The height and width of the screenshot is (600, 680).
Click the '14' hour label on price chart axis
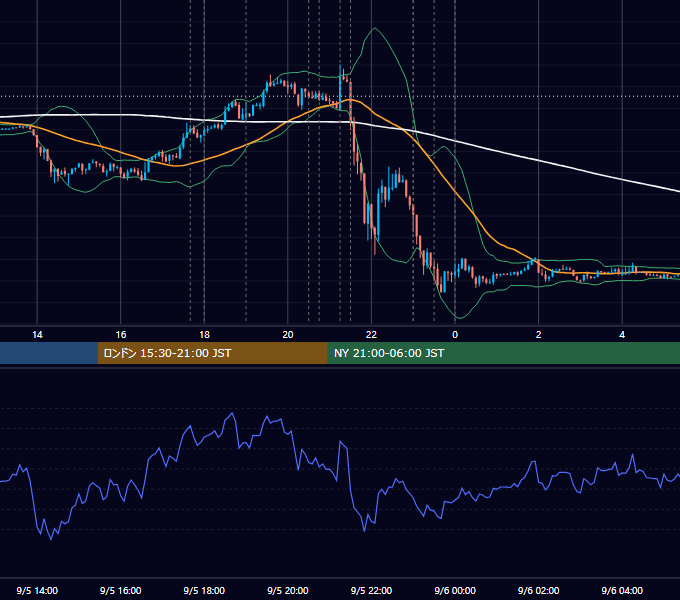coord(37,335)
